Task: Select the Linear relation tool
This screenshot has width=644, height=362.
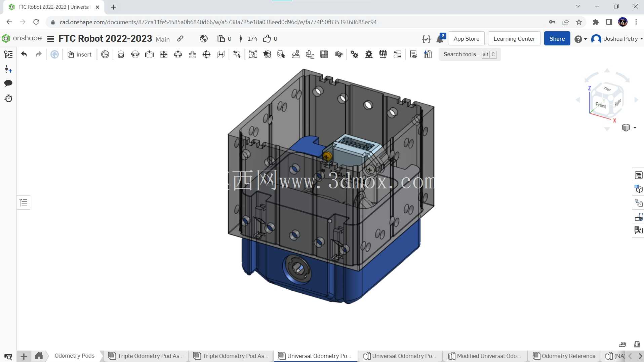Action: 397,55
